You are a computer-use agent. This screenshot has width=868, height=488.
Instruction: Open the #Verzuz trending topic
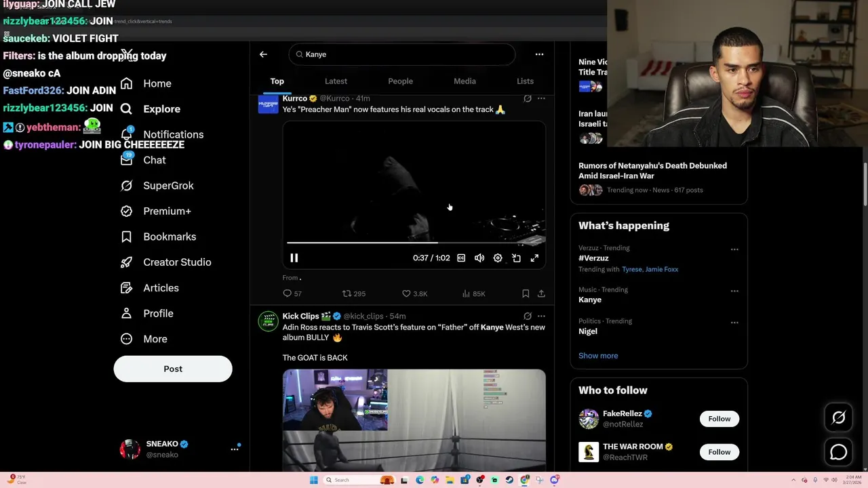tap(593, 258)
